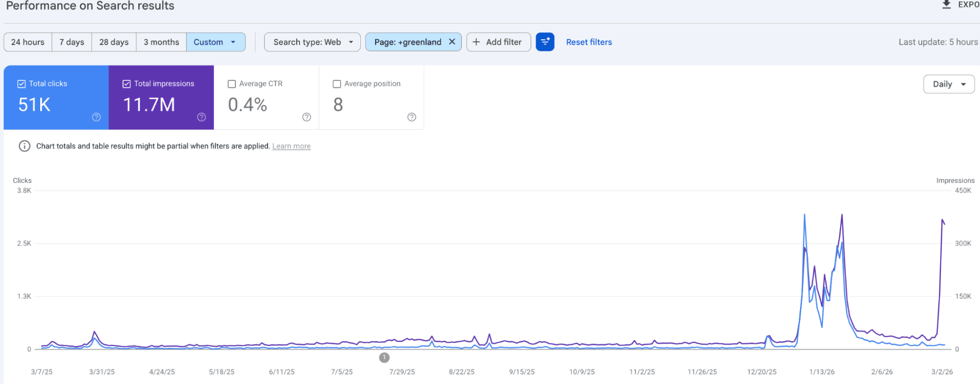Click help icon on Total impressions card
Screen dimensions: 980x384
(201, 117)
